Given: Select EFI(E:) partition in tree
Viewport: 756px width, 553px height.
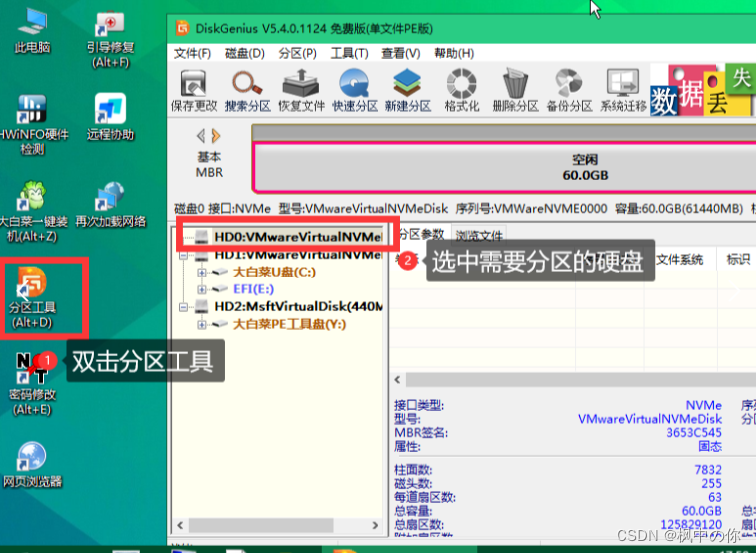Looking at the screenshot, I should click(x=253, y=289).
